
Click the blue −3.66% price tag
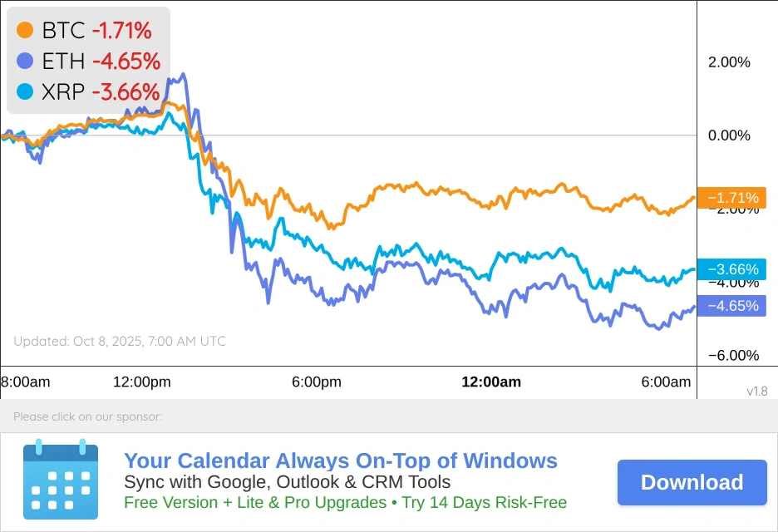pos(732,269)
